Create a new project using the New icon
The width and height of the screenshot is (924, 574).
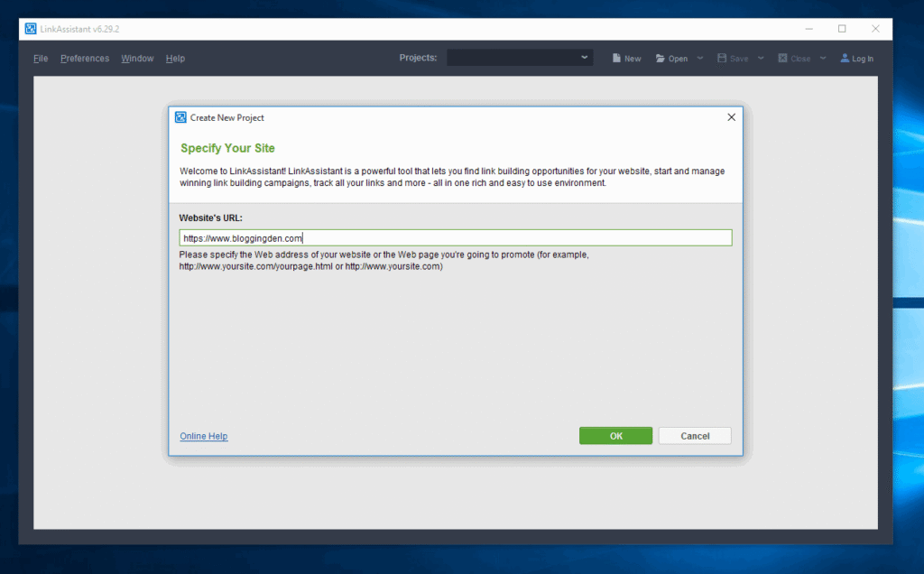pyautogui.click(x=626, y=57)
